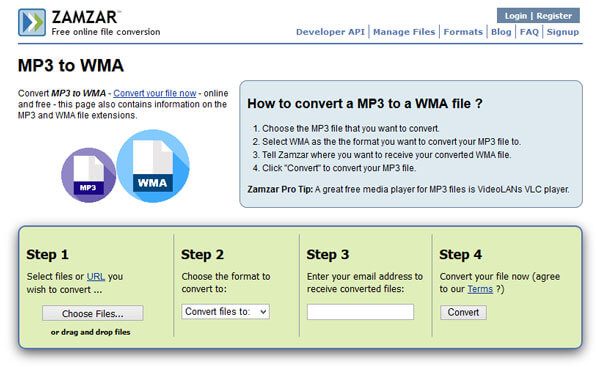Image resolution: width=600 pixels, height=368 pixels.
Task: Click the purple MP3 file icon
Action: (x=89, y=175)
